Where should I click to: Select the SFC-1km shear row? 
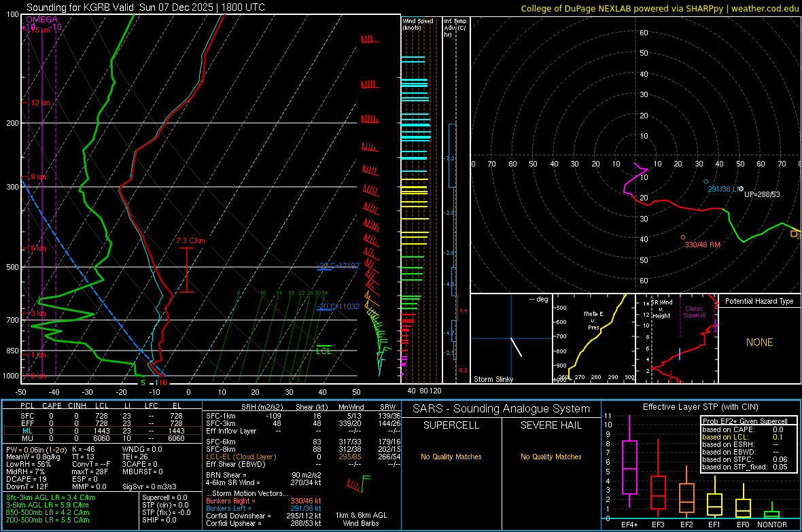[303, 416]
